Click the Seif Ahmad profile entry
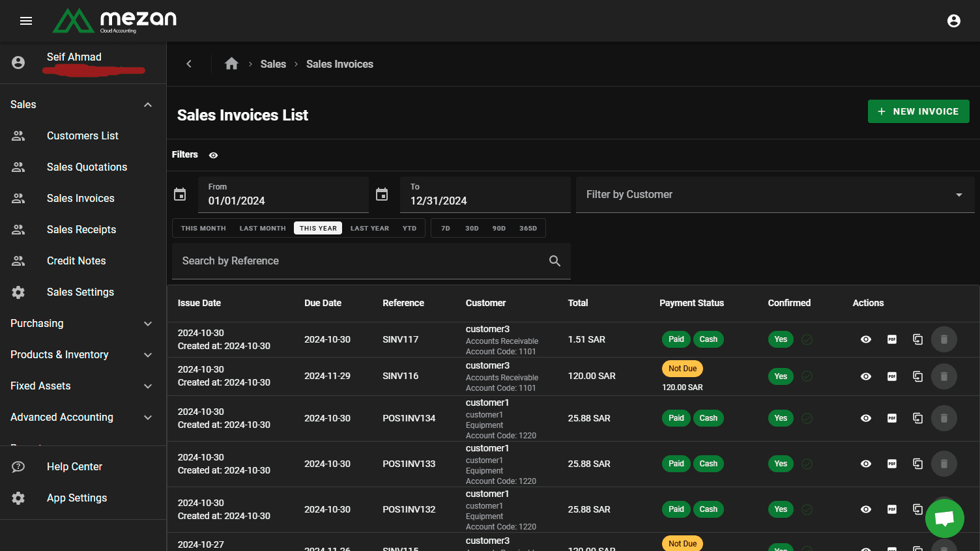The height and width of the screenshot is (551, 980). 83,63
